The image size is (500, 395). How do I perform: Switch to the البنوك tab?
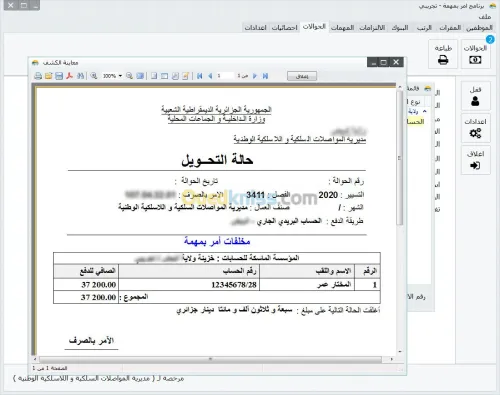pos(400,28)
